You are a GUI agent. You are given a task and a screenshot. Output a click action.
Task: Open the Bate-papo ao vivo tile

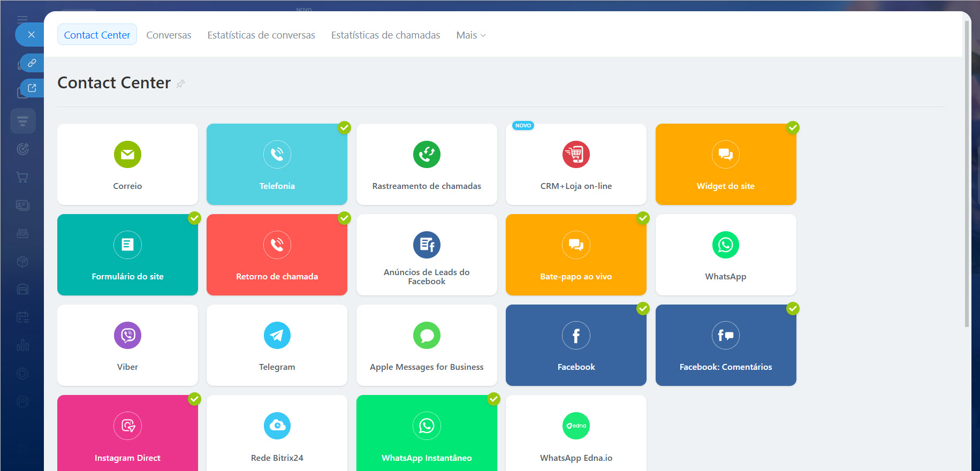tap(576, 255)
